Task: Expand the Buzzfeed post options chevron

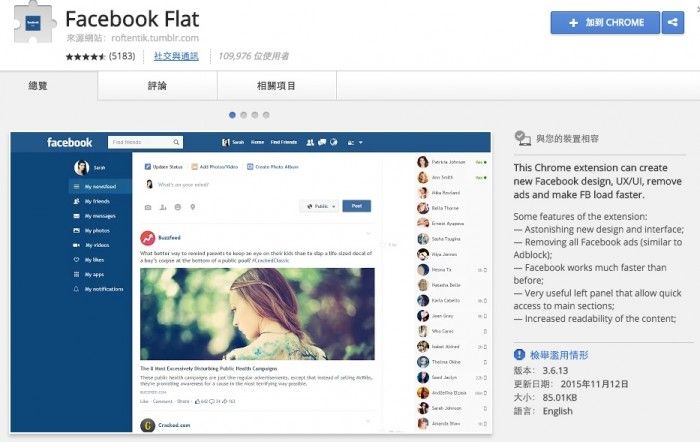Action: 368,233
